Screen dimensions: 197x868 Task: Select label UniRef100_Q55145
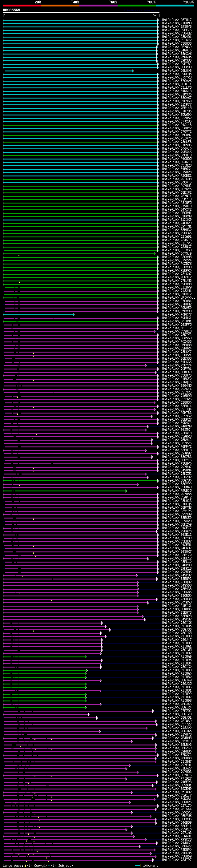click(177, 108)
